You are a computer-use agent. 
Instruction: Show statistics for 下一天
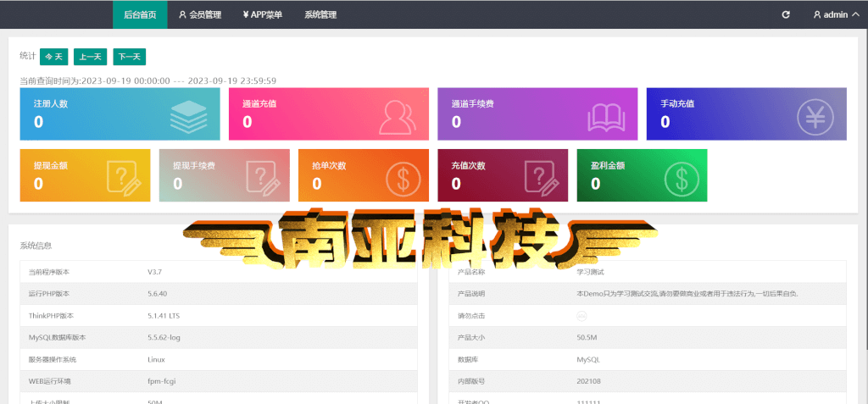[x=130, y=57]
